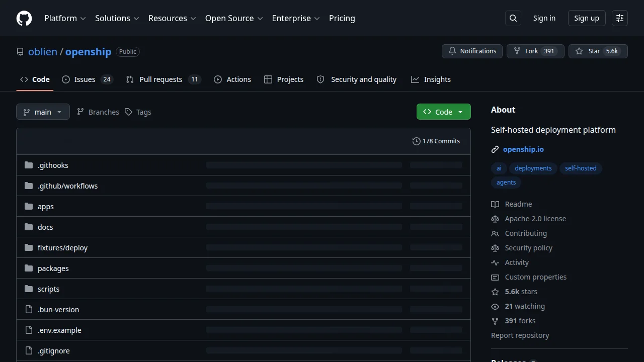View the Tags list
644x362 pixels.
[138, 112]
